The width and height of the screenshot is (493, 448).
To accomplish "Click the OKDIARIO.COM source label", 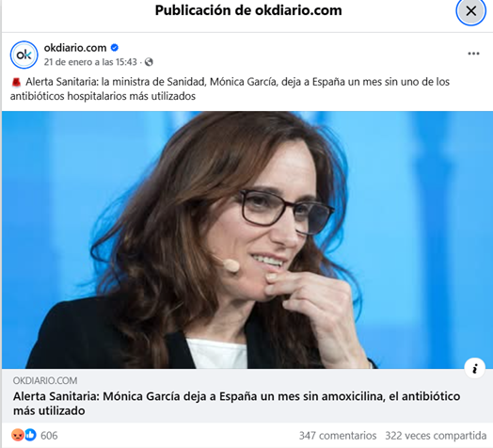I will [45, 380].
